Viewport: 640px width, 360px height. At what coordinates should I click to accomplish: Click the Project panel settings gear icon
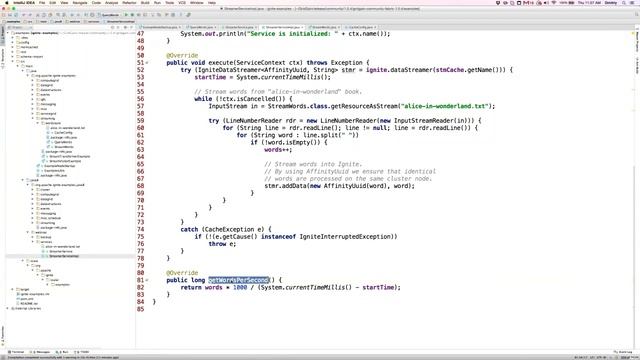tap(125, 27)
